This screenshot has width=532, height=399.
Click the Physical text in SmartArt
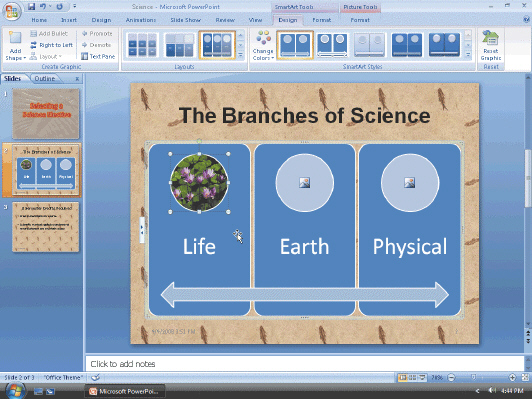pos(410,247)
